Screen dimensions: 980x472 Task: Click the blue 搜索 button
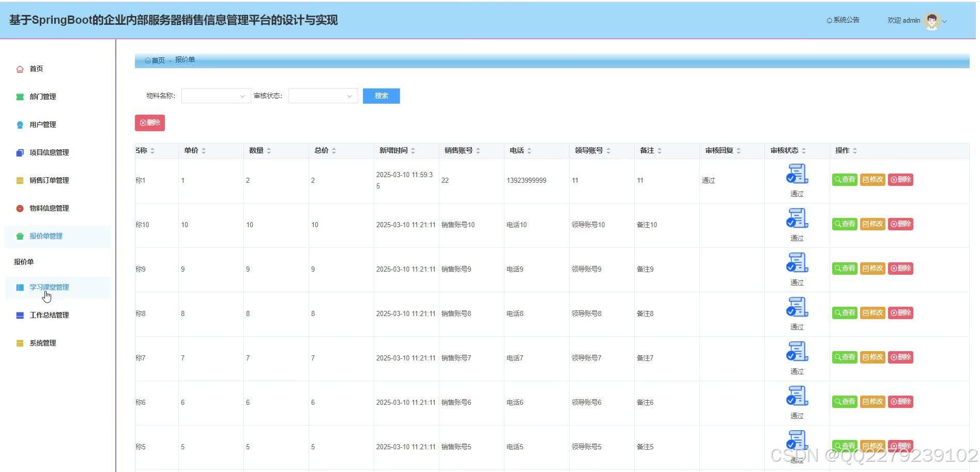[x=381, y=96]
